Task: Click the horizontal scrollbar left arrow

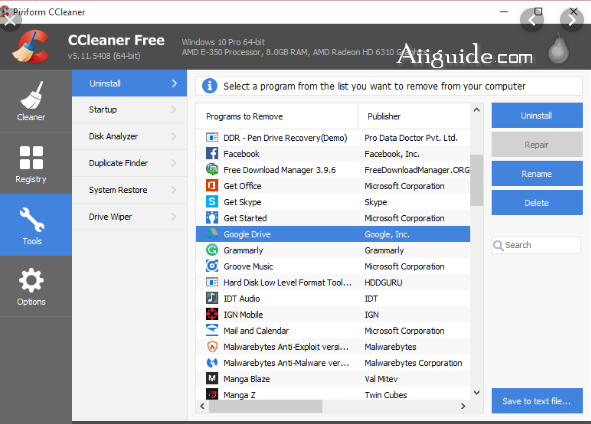Action: (x=202, y=406)
